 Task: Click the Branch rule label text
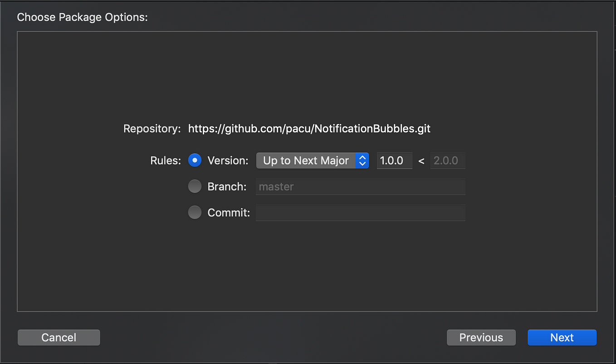point(227,186)
